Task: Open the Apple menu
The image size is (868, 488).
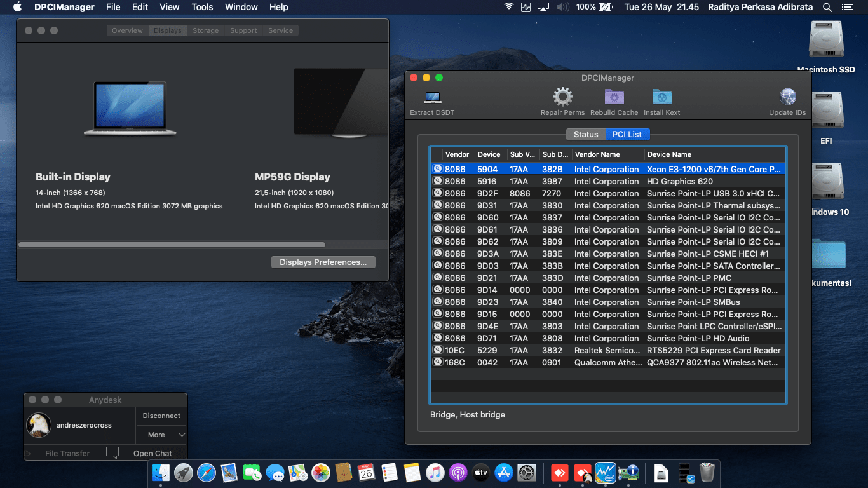Action: (17, 7)
